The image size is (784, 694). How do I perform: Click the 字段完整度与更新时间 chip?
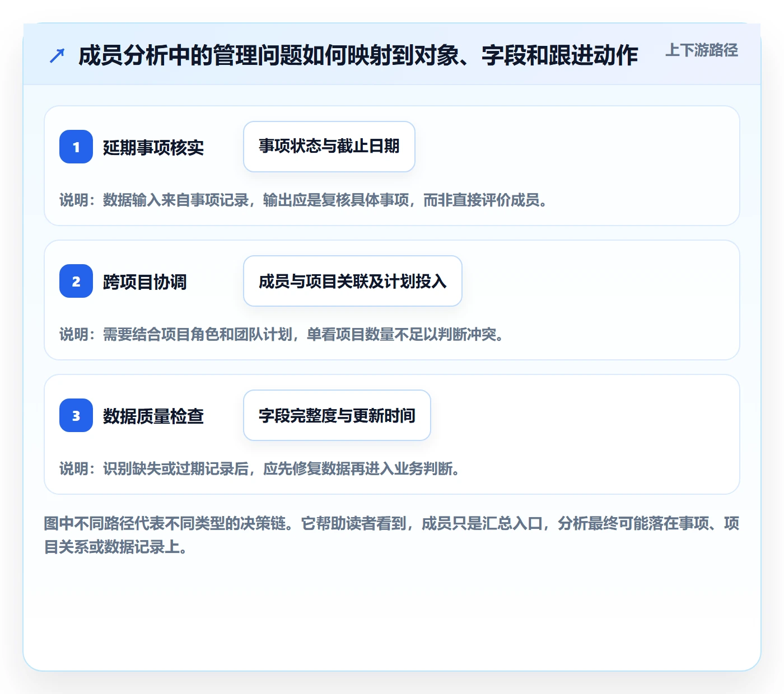click(337, 415)
